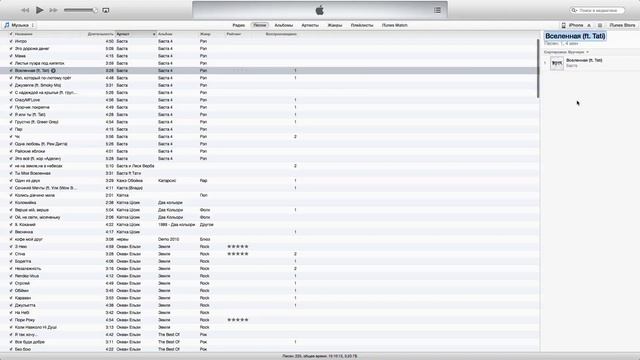
Task: Click the Previous track button
Action: (25, 10)
